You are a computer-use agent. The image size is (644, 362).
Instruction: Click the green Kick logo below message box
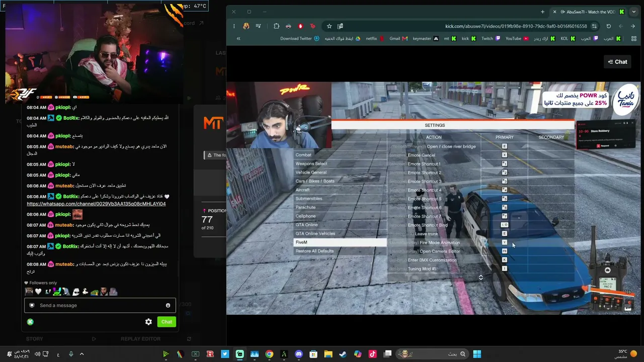point(30,322)
